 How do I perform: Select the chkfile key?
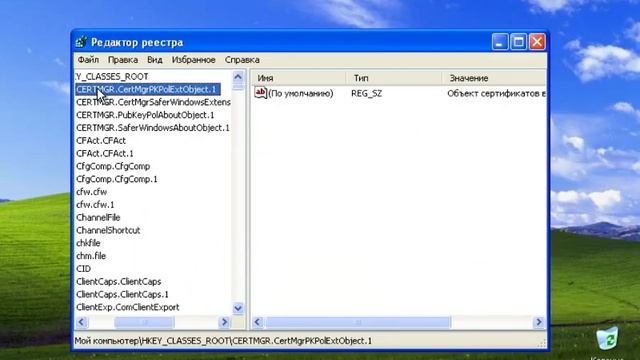click(x=88, y=243)
